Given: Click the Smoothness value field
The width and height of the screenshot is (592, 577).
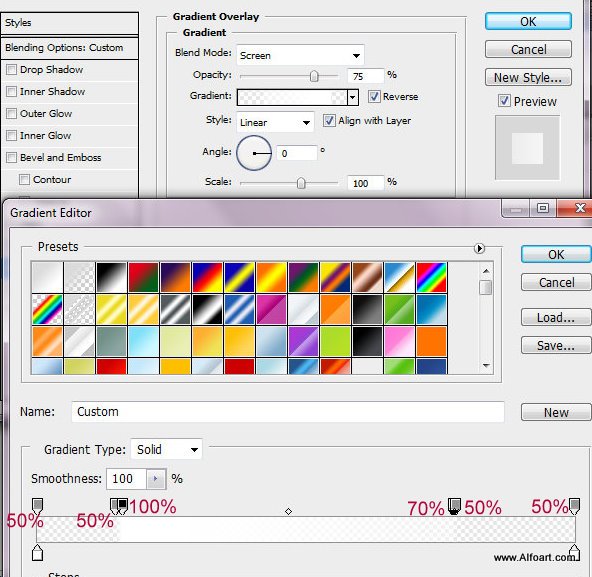Looking at the screenshot, I should pos(126,479).
